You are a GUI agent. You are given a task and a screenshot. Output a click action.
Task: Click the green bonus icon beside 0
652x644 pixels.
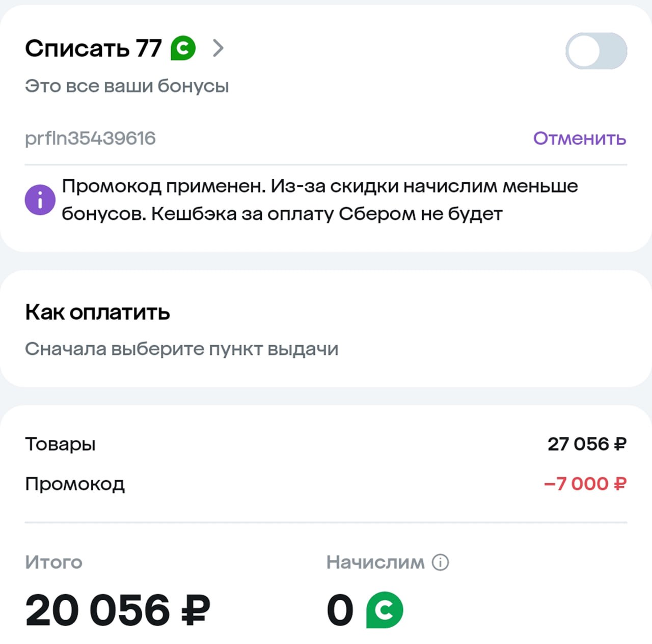click(385, 610)
